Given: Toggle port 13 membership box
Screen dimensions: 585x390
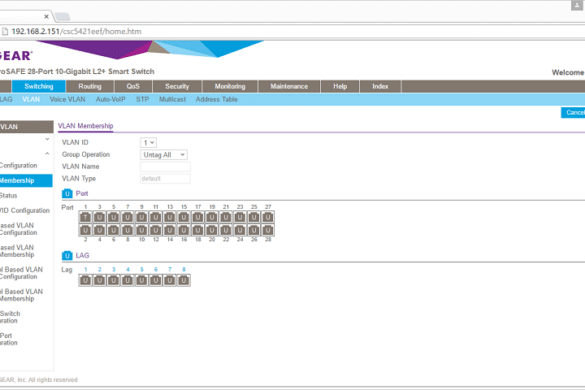Looking at the screenshot, I should 169,217.
